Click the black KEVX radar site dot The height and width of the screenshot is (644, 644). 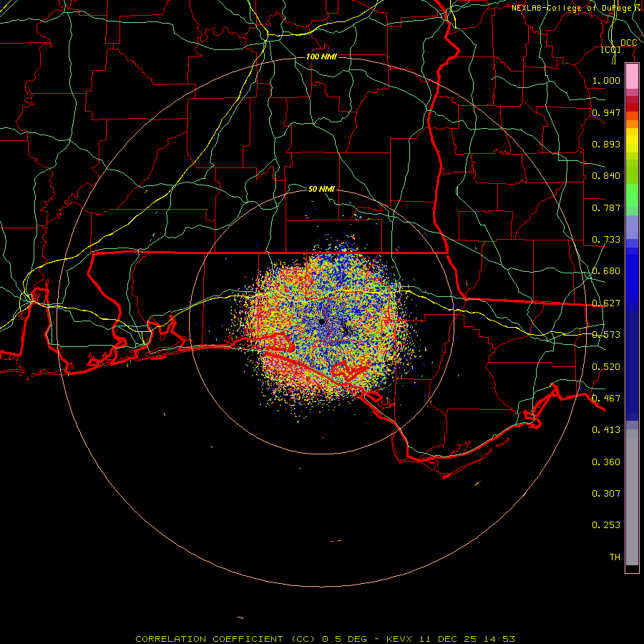(321, 321)
